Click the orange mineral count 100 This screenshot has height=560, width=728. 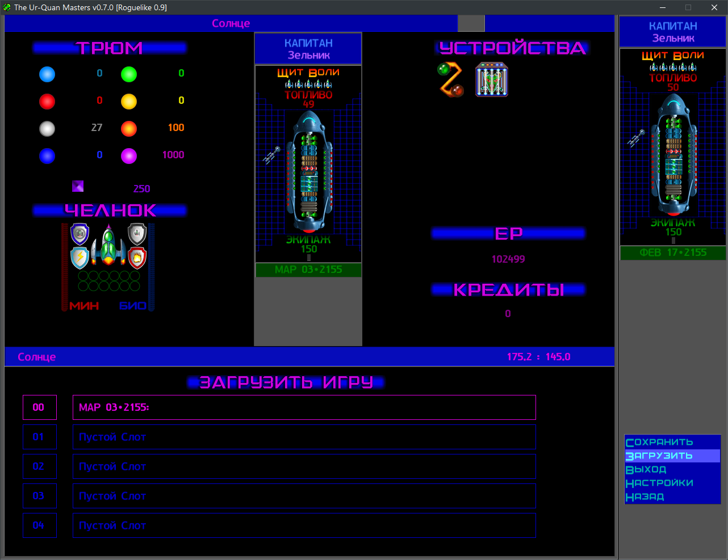click(x=176, y=128)
